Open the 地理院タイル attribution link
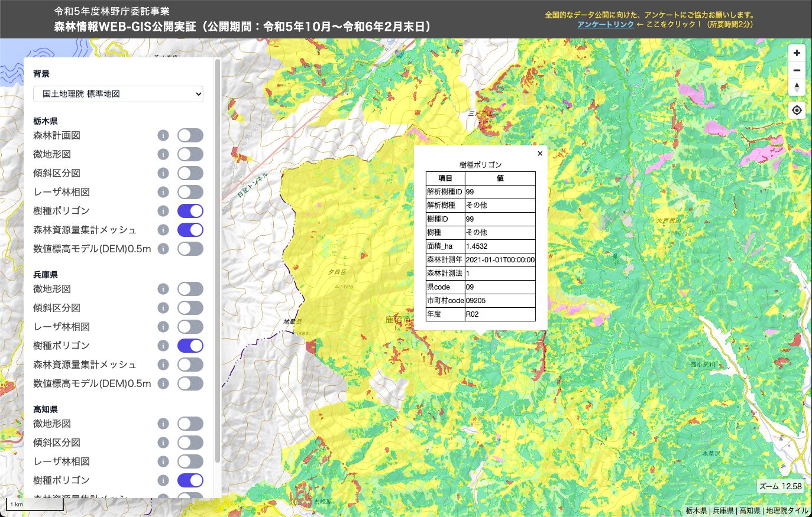Image resolution: width=812 pixels, height=517 pixels. pos(787,511)
